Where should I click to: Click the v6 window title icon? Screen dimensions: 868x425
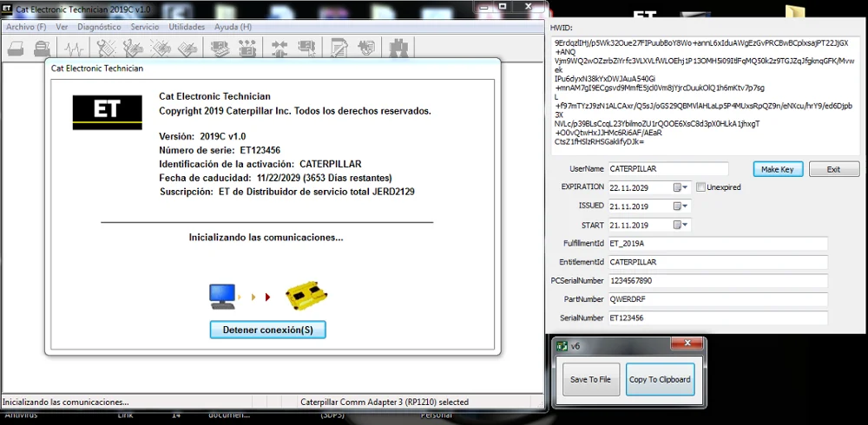point(562,346)
